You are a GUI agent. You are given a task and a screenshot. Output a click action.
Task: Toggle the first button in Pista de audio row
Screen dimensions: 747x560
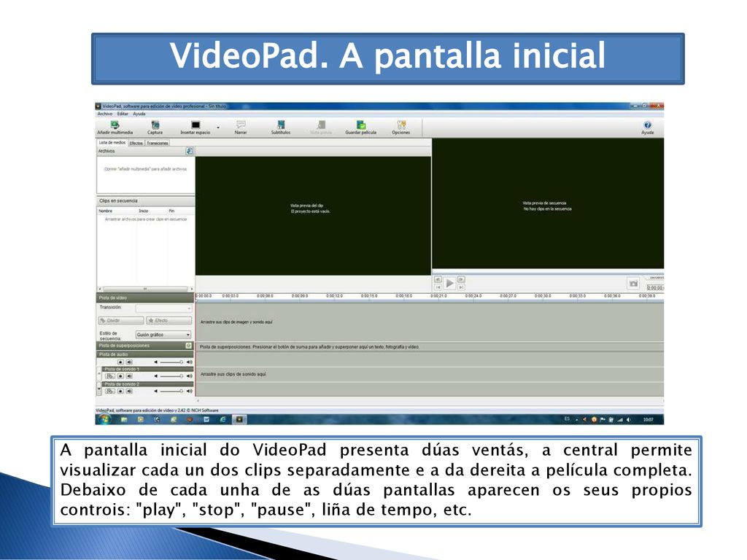point(120,362)
